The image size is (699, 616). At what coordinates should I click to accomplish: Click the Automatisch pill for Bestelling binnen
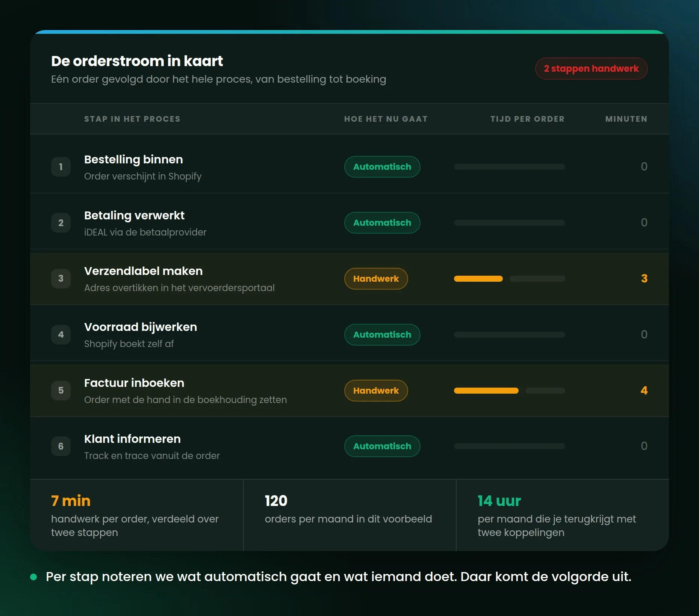tap(382, 167)
